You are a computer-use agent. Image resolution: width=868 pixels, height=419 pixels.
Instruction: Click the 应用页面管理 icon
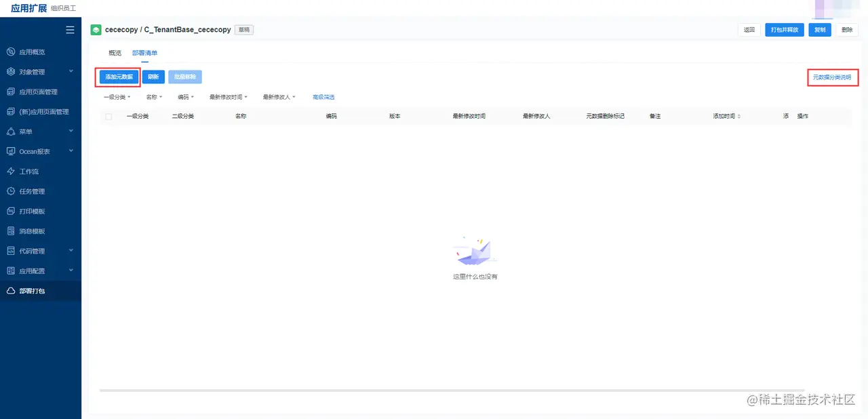pyautogui.click(x=11, y=92)
